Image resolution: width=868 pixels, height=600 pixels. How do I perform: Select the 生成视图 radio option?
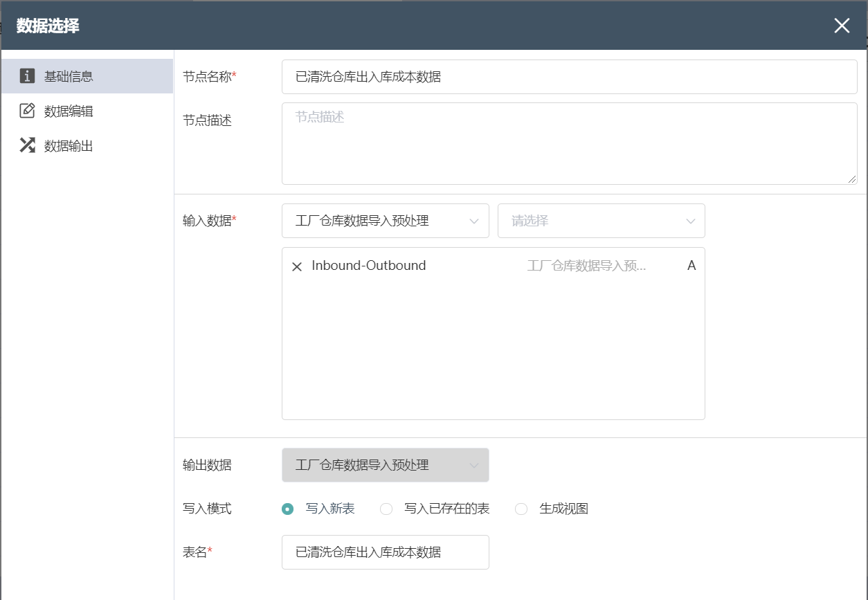(521, 509)
